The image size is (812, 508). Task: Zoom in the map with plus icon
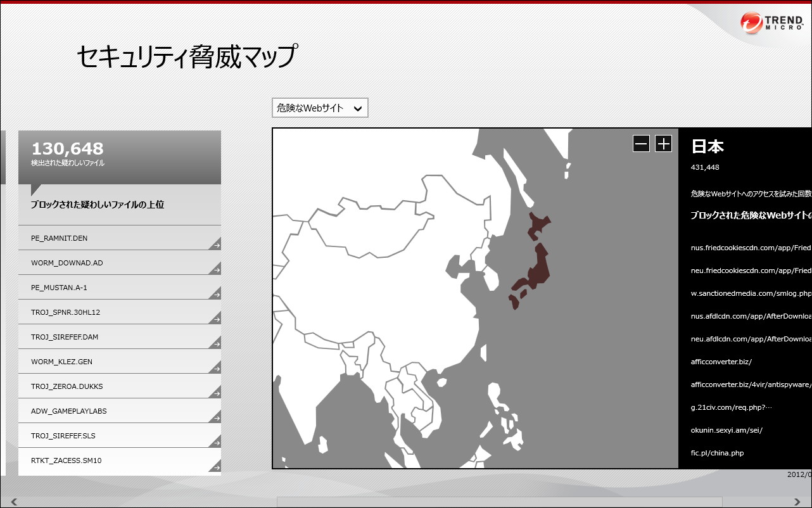[663, 144]
